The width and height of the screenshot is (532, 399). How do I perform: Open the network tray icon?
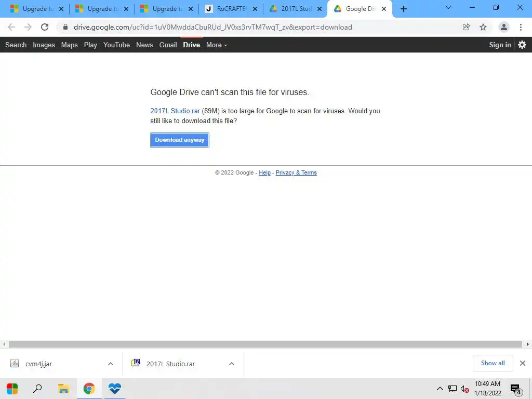point(453,389)
